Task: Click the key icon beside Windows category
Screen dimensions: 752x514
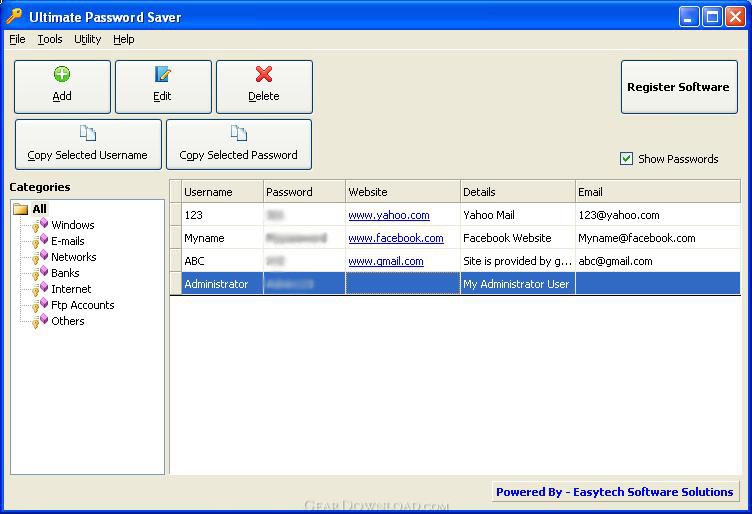Action: (x=40, y=225)
